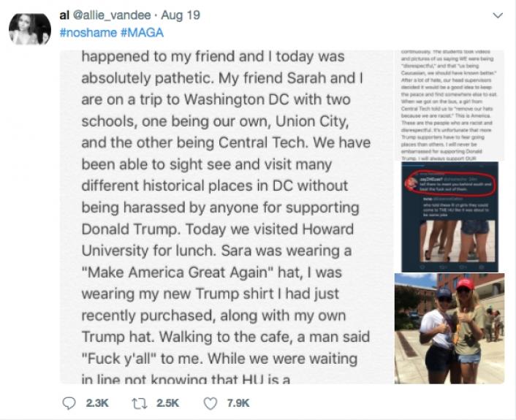The width and height of the screenshot is (516, 420).
Task: Click the 7.9K likes count
Action: click(x=238, y=402)
